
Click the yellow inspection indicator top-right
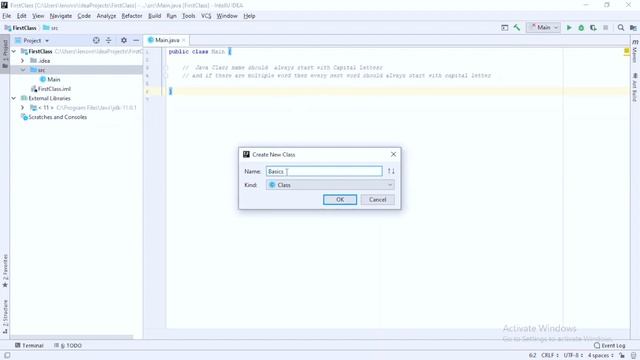coord(627,51)
